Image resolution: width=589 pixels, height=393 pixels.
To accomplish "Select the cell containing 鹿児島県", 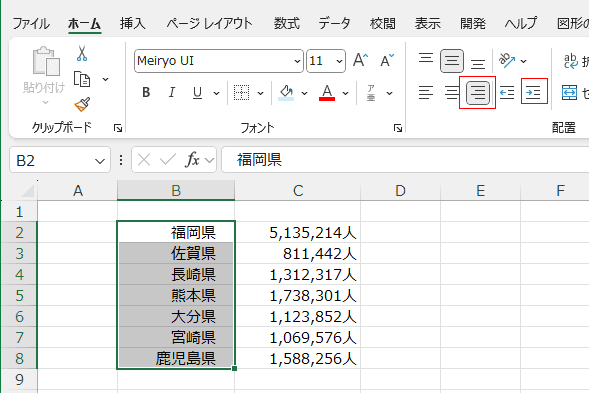I will click(176, 358).
